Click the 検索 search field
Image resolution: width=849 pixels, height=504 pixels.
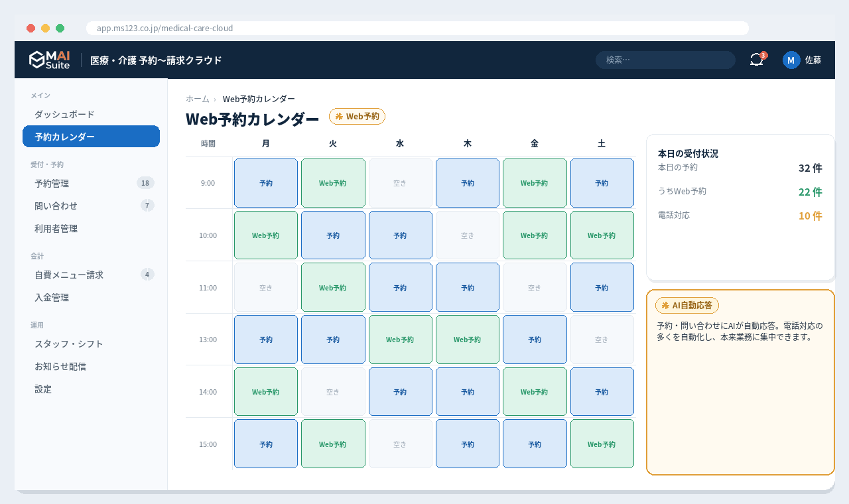665,60
